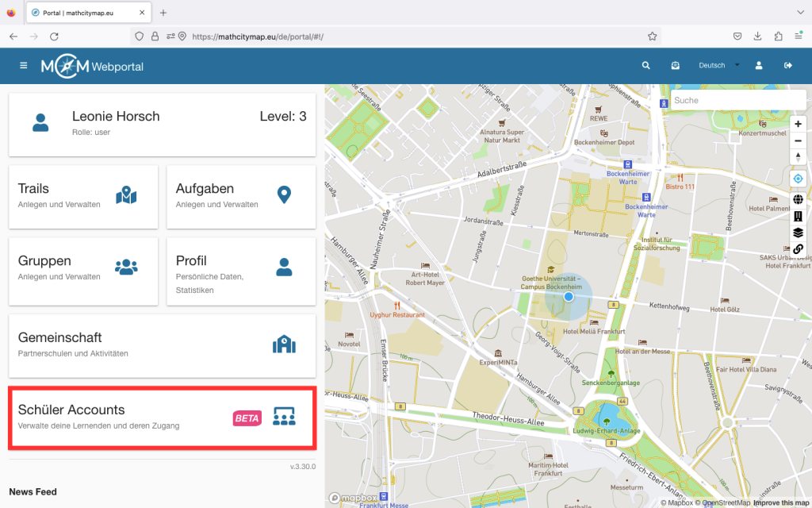Viewport: 812px width, 508px height.
Task: Open Schüler Accounts beta card
Action: [x=162, y=418]
